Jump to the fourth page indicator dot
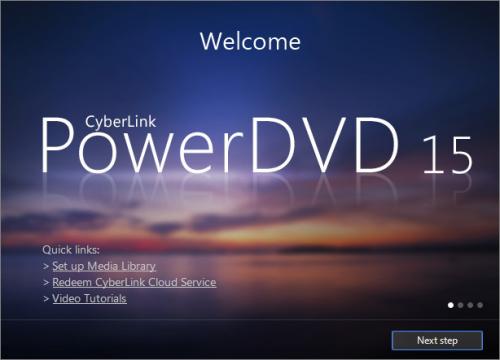The image size is (500, 360). point(480,305)
